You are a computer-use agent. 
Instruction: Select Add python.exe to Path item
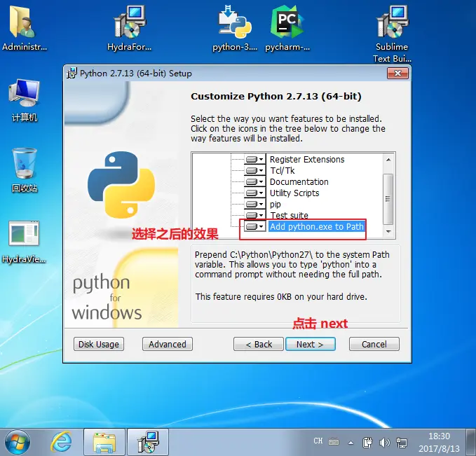(317, 227)
